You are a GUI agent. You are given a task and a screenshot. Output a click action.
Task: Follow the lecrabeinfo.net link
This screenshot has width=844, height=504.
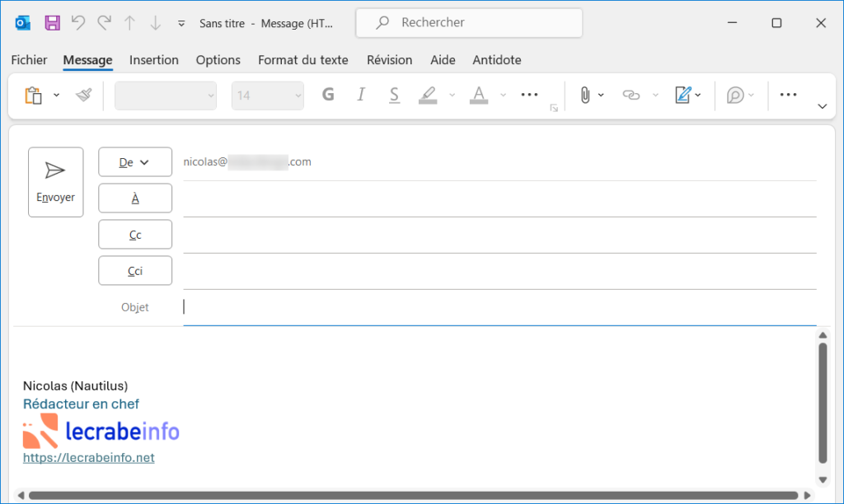(x=88, y=457)
